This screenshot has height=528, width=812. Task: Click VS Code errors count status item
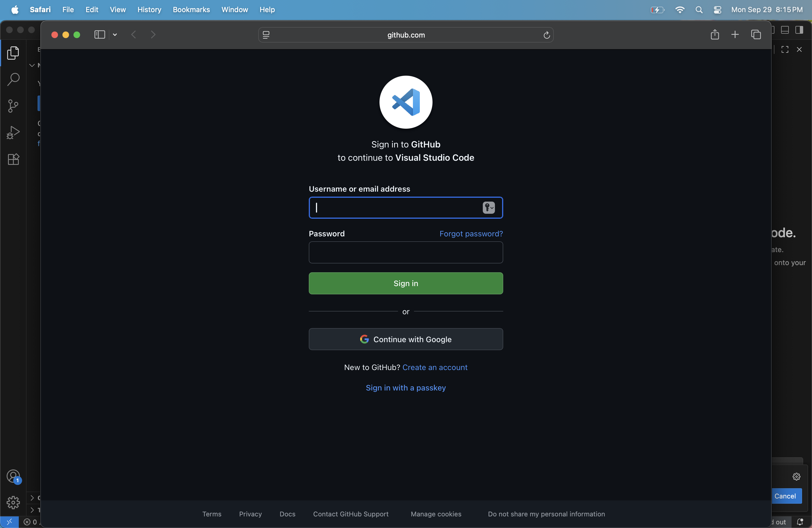pyautogui.click(x=30, y=522)
